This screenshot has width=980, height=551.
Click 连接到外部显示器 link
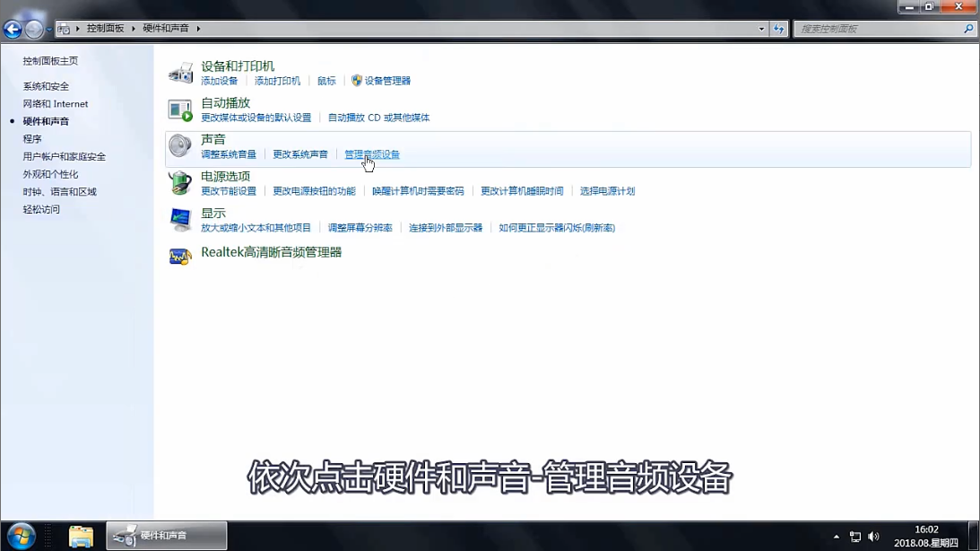coord(446,228)
